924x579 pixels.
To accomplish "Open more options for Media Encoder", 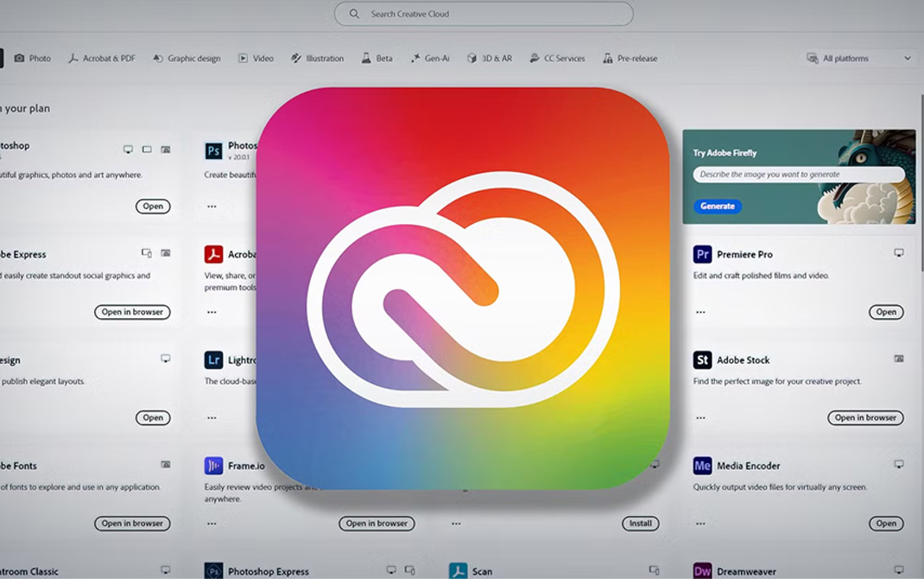I will pyautogui.click(x=700, y=523).
